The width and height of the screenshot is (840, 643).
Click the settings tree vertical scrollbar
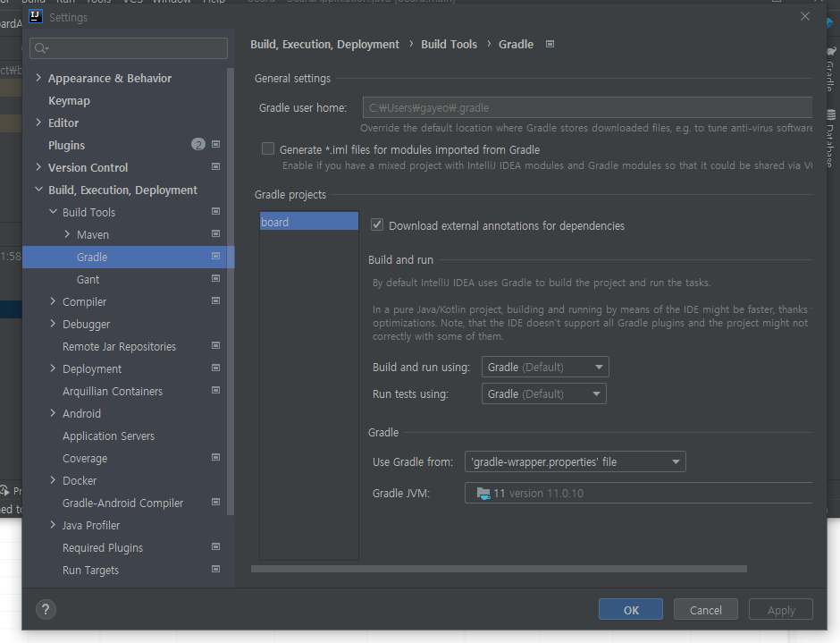point(231,291)
